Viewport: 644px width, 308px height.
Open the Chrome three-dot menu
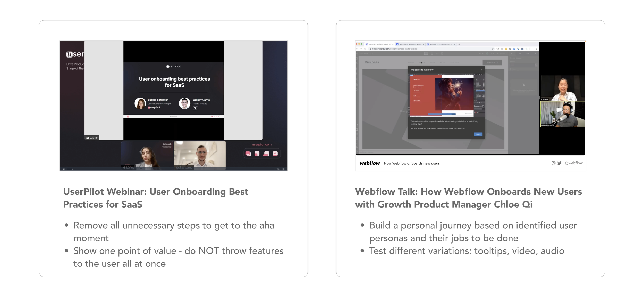pos(536,49)
